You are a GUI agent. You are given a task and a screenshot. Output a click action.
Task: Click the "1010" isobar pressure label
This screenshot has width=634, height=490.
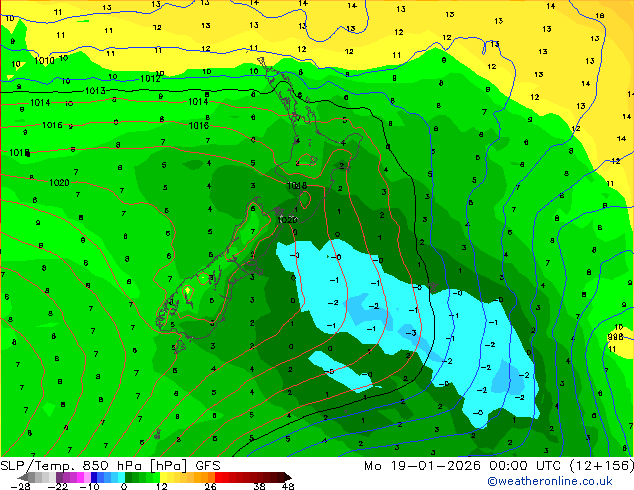tap(44, 61)
